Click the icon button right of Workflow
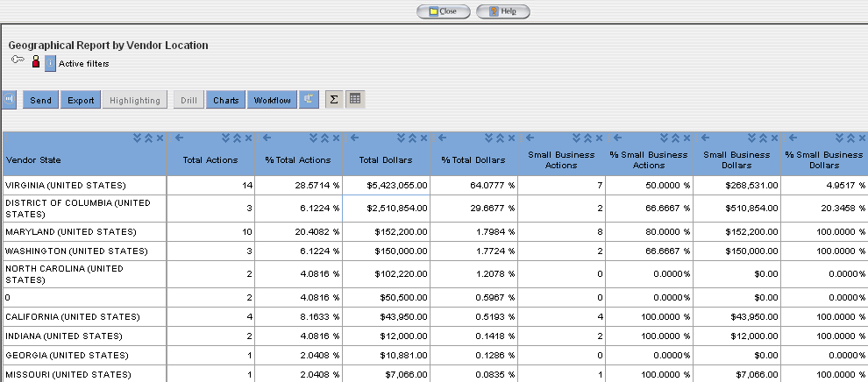 tap(309, 100)
